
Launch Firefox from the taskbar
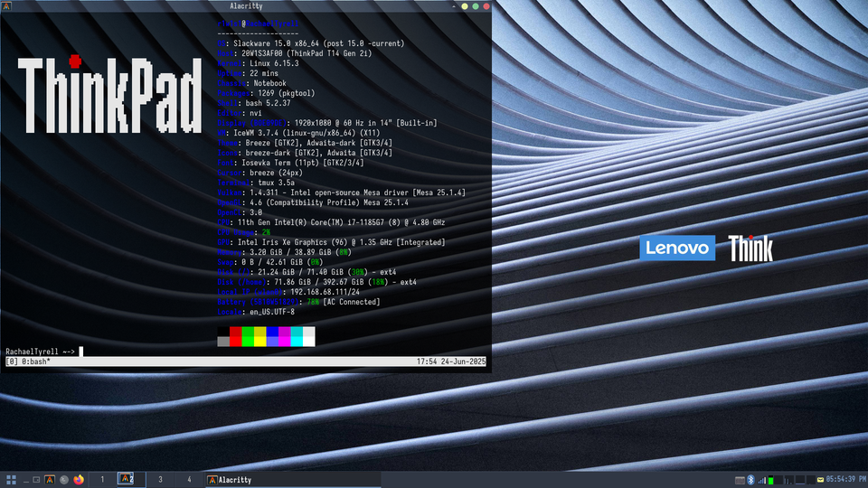[79, 480]
